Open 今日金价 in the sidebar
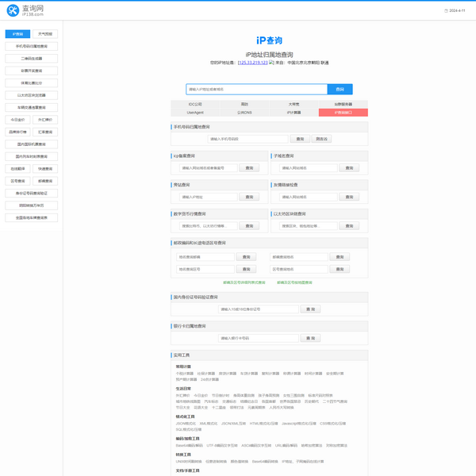 (17, 120)
